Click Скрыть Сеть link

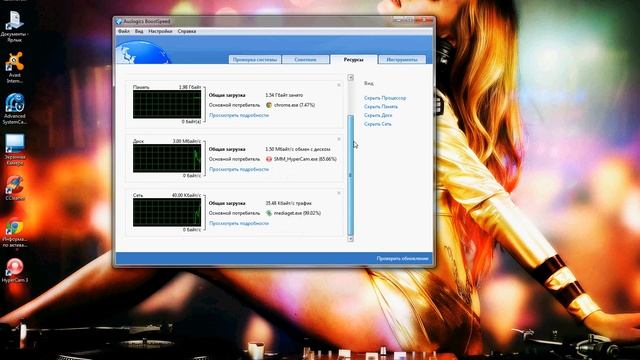tap(378, 124)
